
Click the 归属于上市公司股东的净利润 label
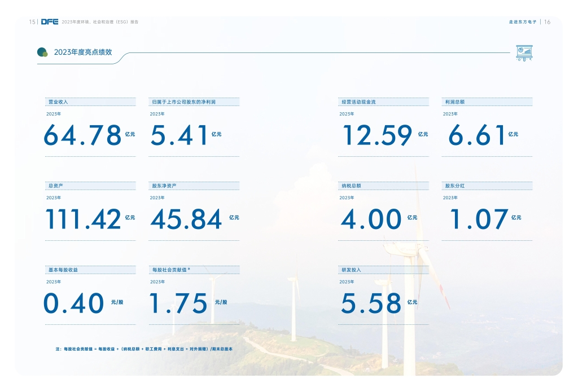(x=183, y=102)
